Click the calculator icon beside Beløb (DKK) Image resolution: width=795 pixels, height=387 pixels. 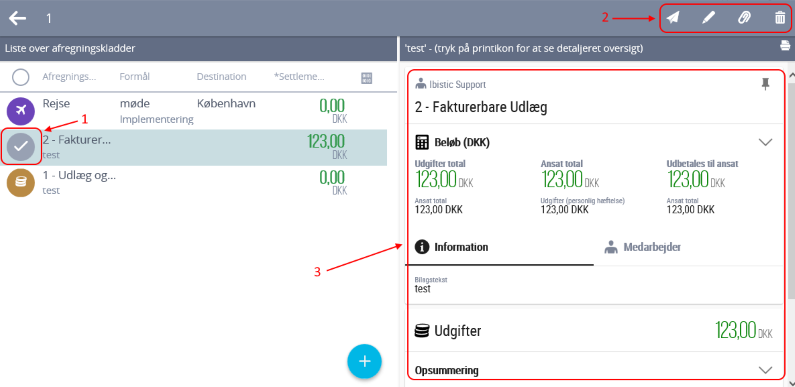coord(422,143)
